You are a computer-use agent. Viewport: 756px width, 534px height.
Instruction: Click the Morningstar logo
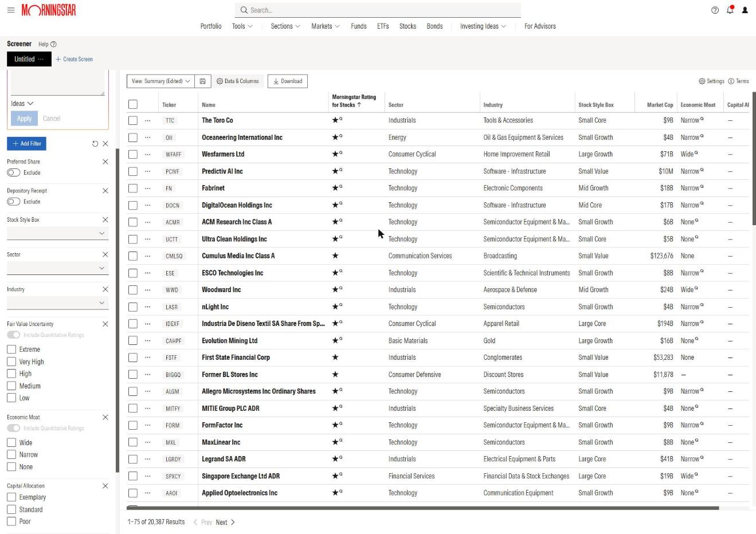tap(49, 10)
